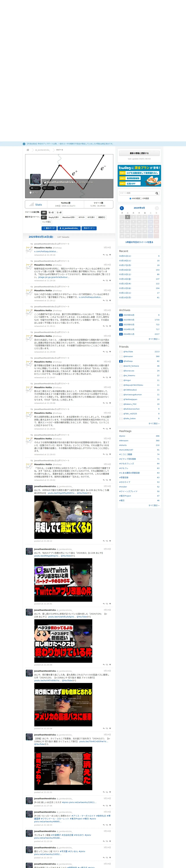Click Masahiro Hotta avatar in first retweet

[29, 250]
